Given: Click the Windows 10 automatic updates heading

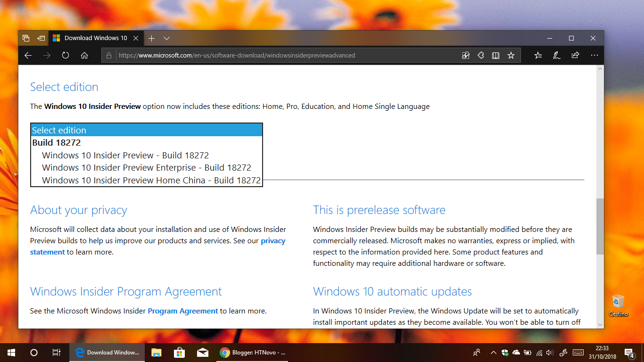Looking at the screenshot, I should tap(392, 292).
